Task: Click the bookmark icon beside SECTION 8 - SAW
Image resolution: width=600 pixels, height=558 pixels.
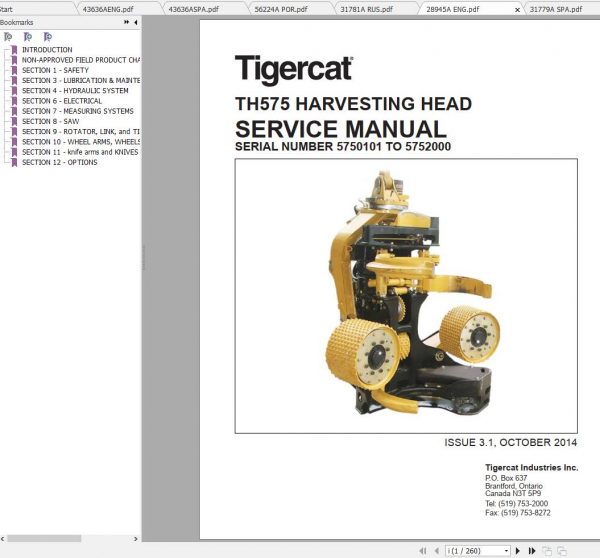Action: (14, 121)
